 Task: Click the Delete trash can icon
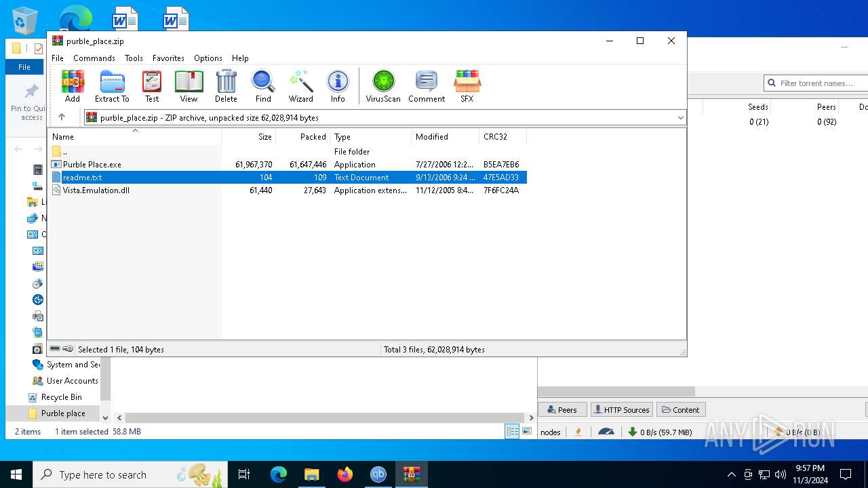tap(226, 86)
